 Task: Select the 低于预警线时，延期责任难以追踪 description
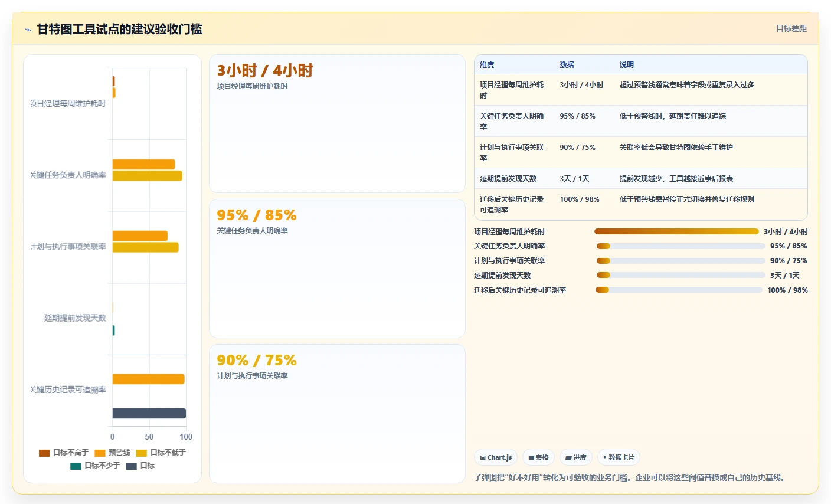pos(673,116)
